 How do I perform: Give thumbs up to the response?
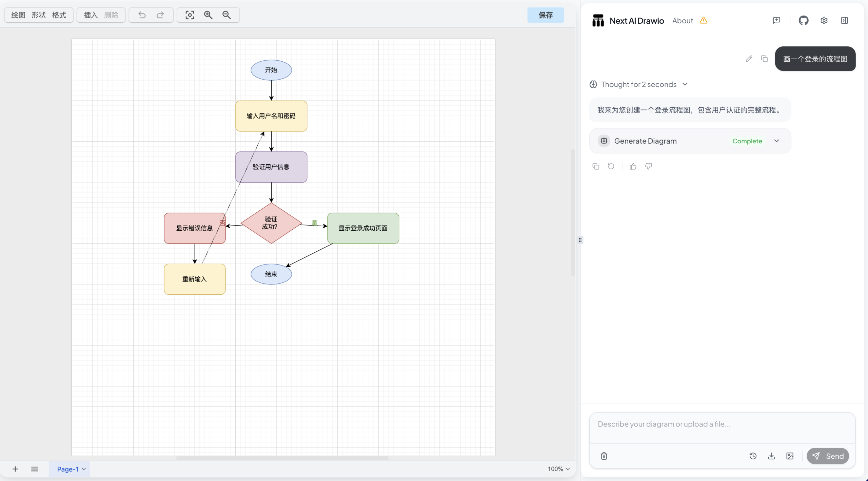click(633, 166)
